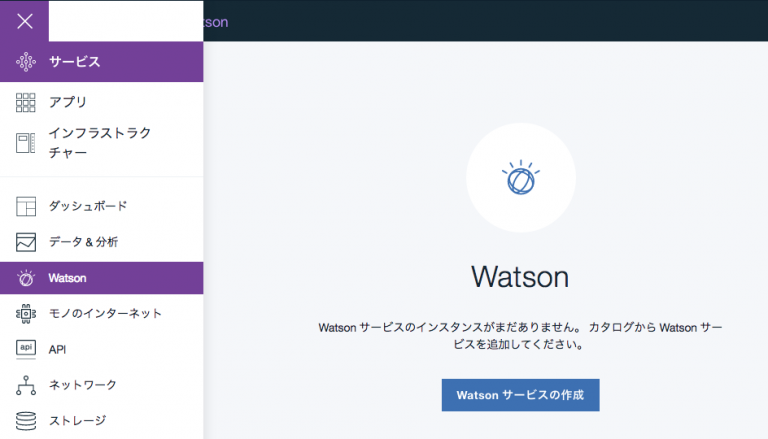Click the サービス icon in sidebar header
The height and width of the screenshot is (439, 768).
[26, 62]
